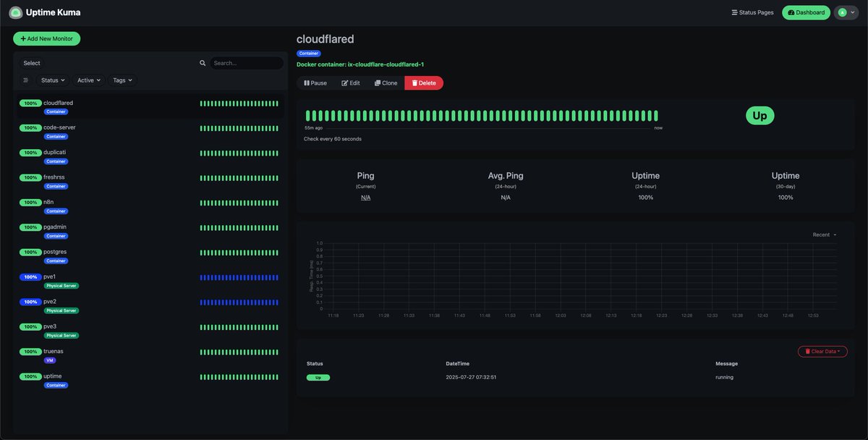Click inside the Search field
This screenshot has width=868, height=440.
point(246,62)
